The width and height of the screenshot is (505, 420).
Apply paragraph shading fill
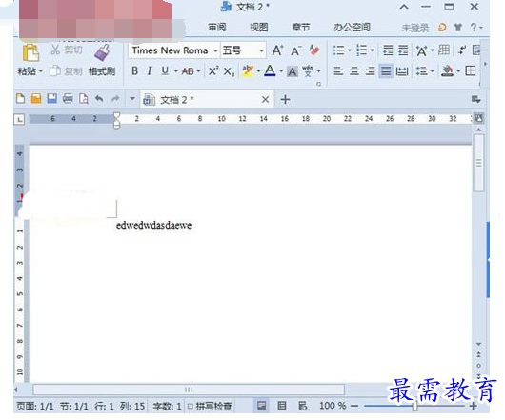pos(447,70)
